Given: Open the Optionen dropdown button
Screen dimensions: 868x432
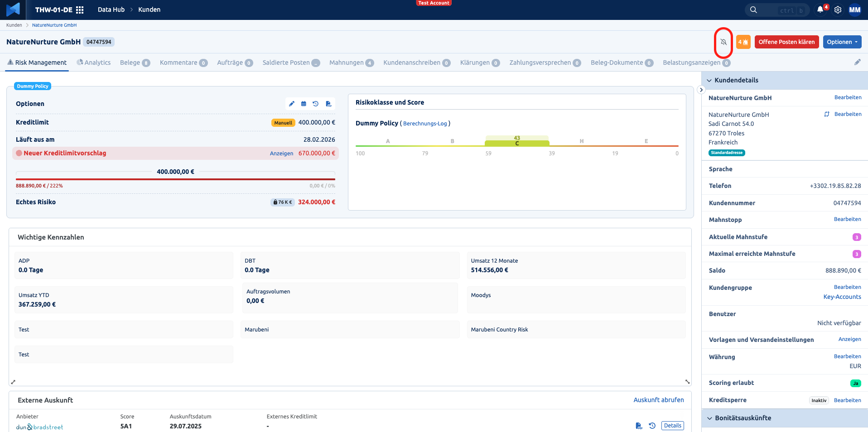Looking at the screenshot, I should 842,42.
